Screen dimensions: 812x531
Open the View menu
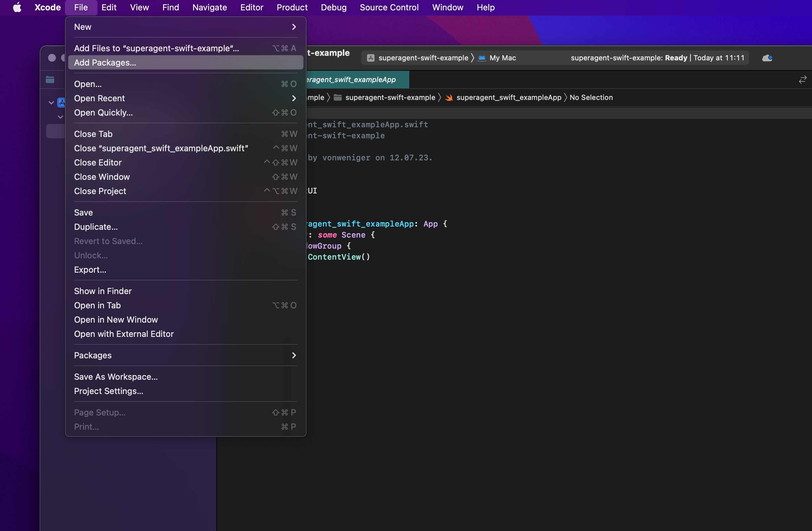click(x=139, y=7)
